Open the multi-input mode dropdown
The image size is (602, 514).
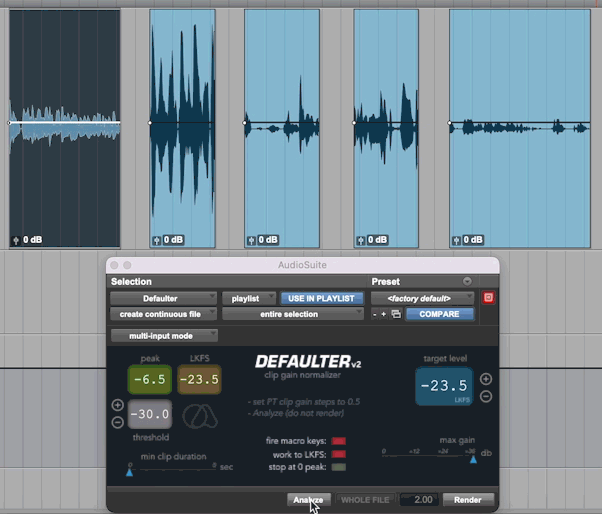click(x=164, y=336)
